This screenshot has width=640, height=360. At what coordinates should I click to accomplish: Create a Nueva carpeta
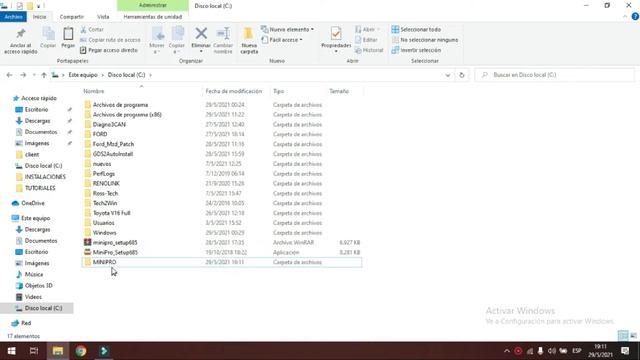pyautogui.click(x=249, y=40)
